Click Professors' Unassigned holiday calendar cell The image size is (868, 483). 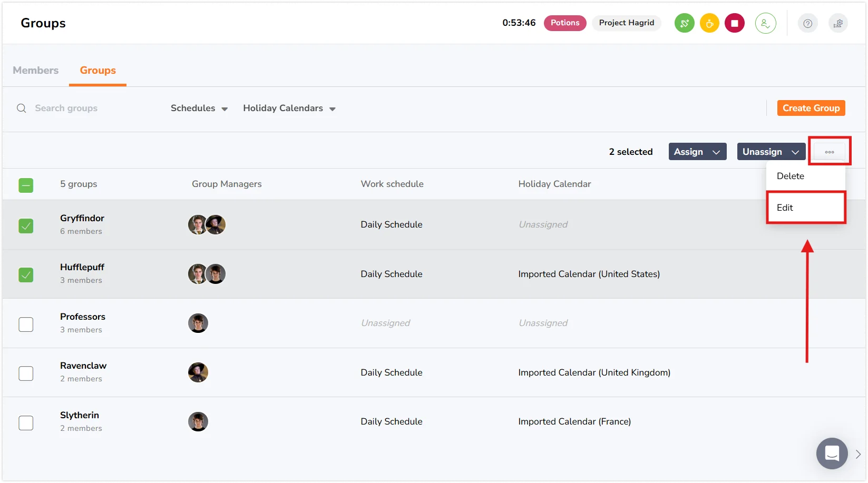tap(543, 323)
